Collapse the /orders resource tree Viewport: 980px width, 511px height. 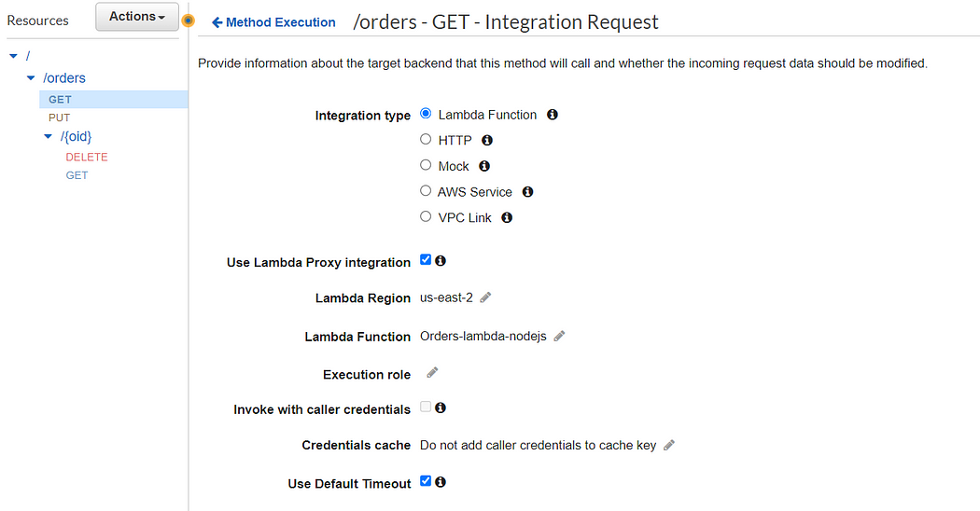pyautogui.click(x=31, y=78)
